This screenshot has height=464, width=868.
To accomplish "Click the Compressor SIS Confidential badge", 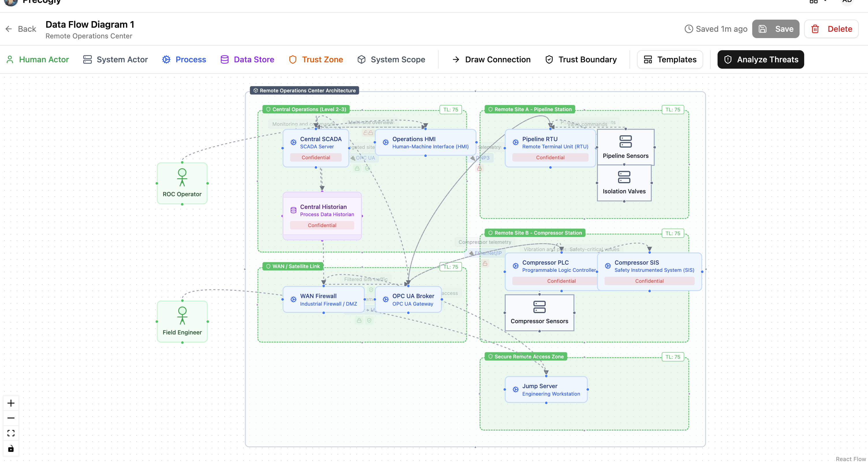I will coord(649,281).
